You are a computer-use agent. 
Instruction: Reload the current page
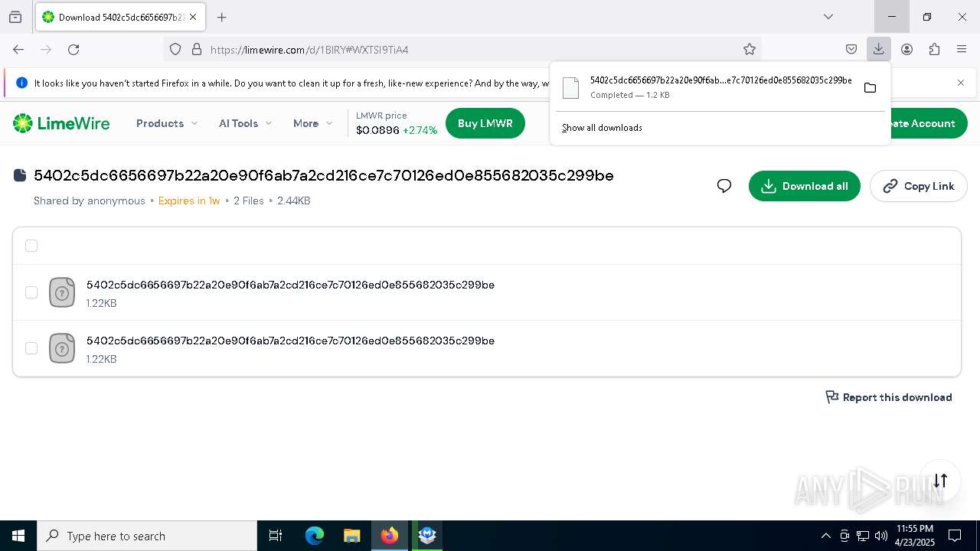click(73, 49)
